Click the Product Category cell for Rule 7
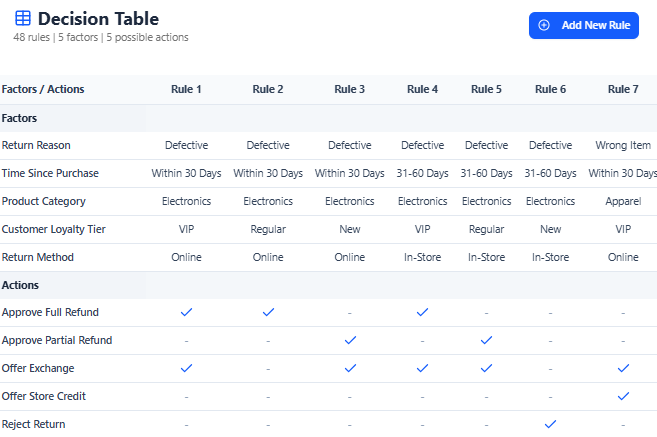This screenshot has height=437, width=657. click(623, 201)
